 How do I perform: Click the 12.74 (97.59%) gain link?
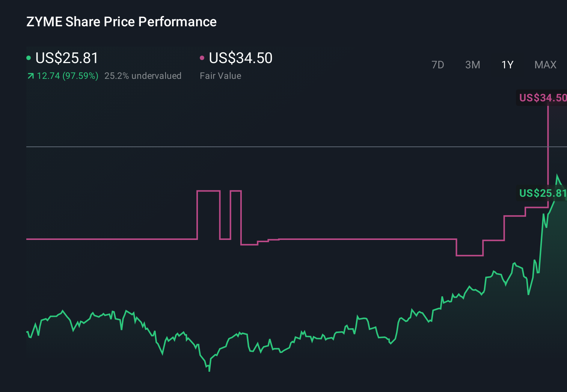click(67, 75)
